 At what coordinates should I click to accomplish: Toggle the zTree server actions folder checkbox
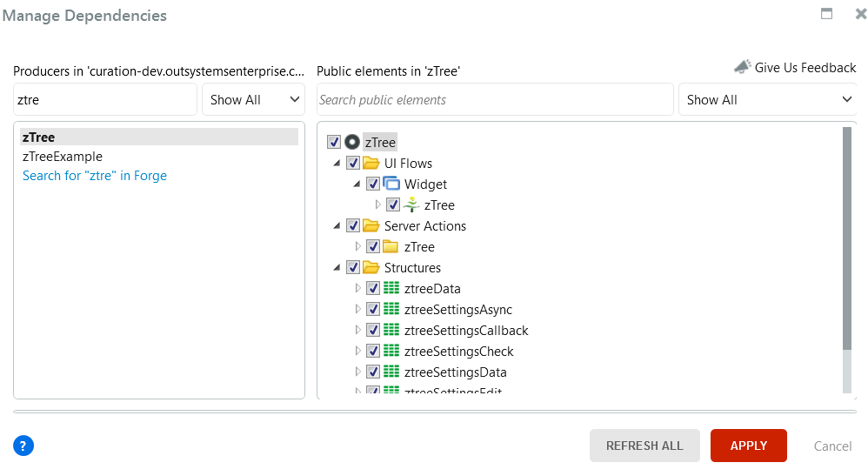pos(373,246)
